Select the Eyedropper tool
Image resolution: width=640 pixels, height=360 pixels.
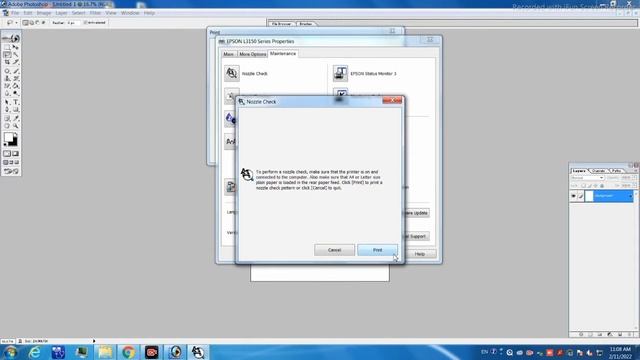(x=16, y=118)
